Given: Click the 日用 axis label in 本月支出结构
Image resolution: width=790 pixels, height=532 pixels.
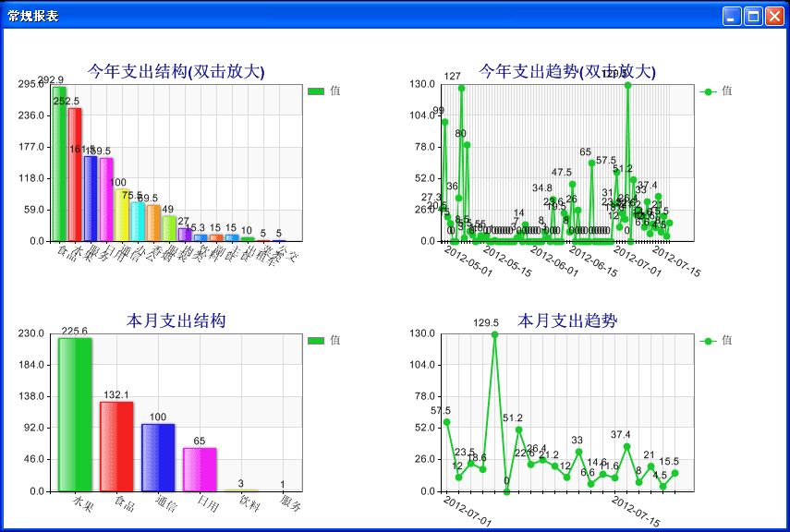Looking at the screenshot, I should point(208,503).
